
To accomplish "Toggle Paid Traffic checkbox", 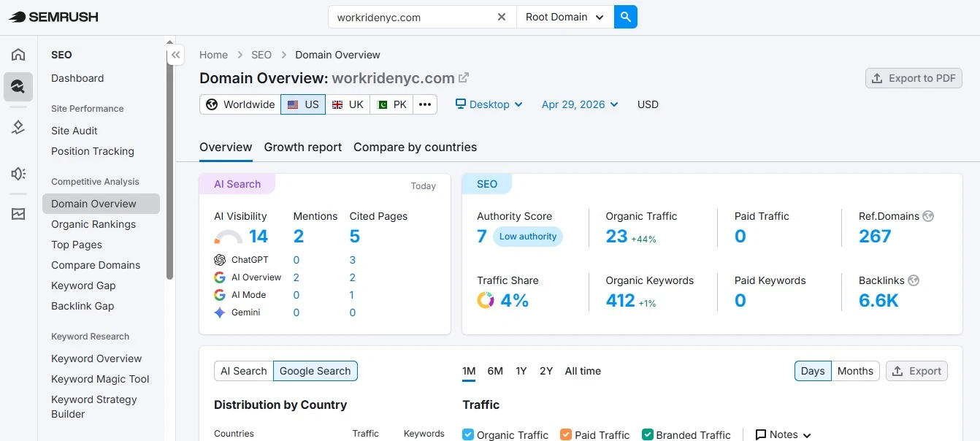I will coord(566,434).
